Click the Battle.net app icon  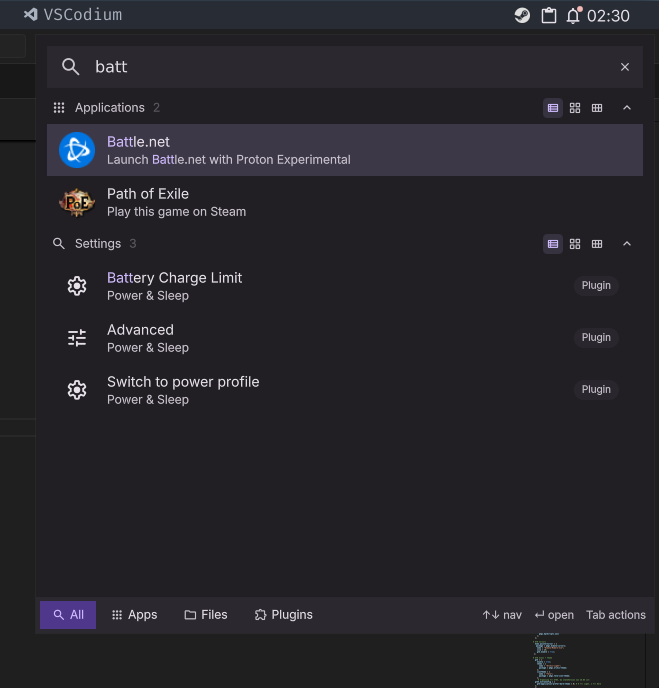click(x=77, y=150)
